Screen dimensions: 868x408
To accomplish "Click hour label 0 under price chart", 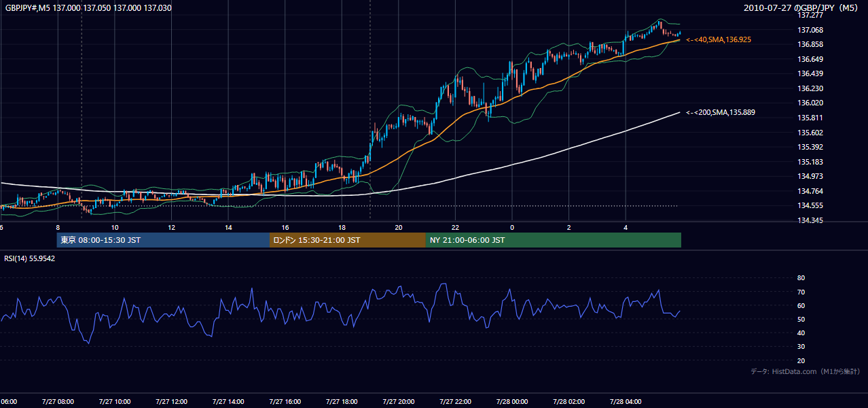I will (512, 227).
